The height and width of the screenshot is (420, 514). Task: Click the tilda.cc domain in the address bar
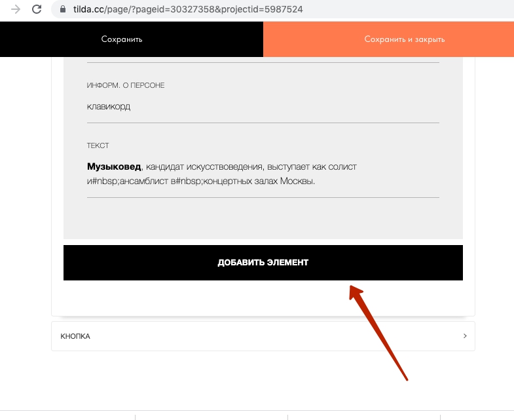tap(88, 9)
